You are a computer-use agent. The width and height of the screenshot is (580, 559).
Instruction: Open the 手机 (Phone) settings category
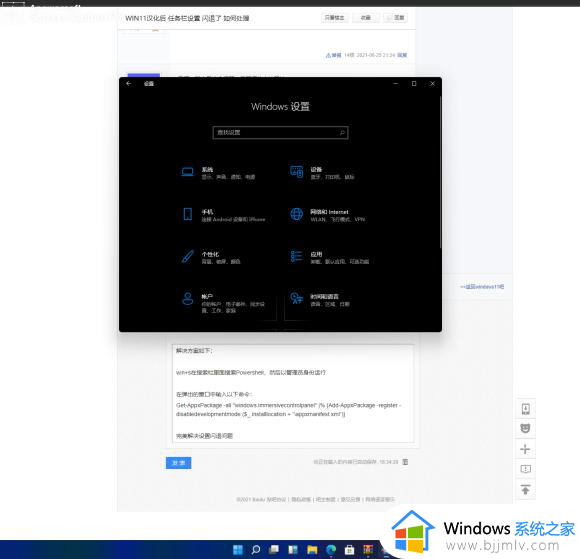(223, 215)
